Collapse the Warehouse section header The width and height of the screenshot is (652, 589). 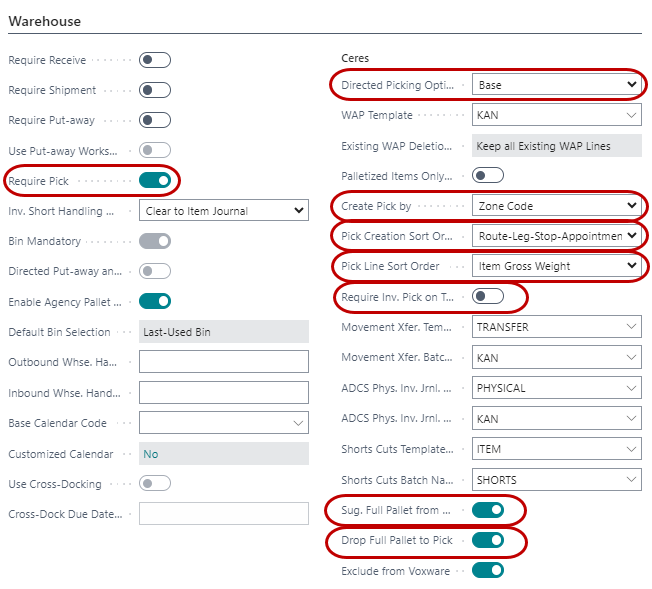tap(45, 21)
